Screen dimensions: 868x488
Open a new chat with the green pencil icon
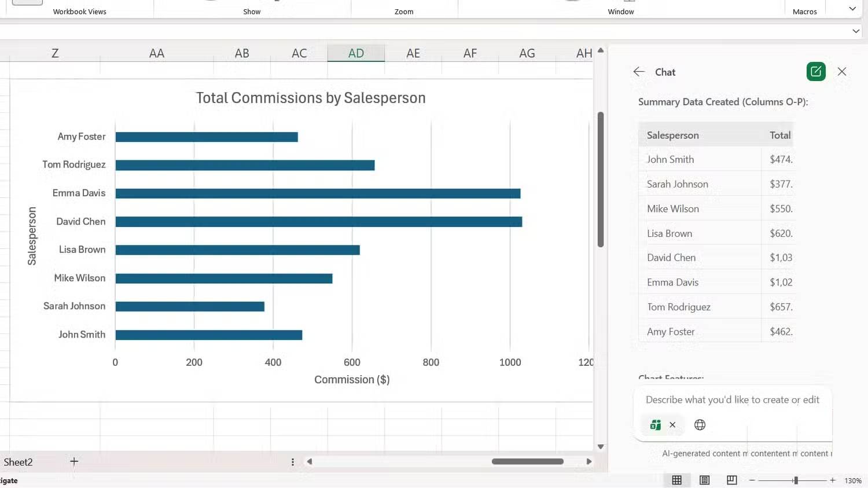click(815, 71)
